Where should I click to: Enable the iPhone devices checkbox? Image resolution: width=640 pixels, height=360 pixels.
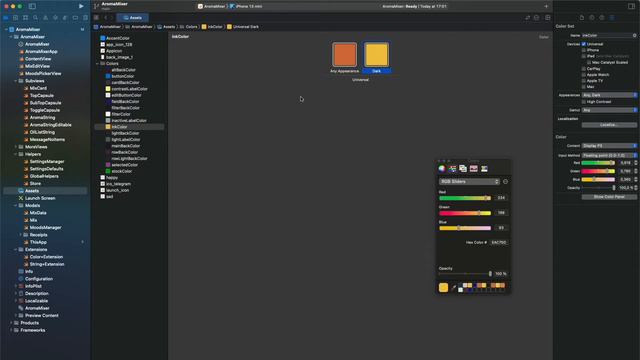tap(584, 50)
